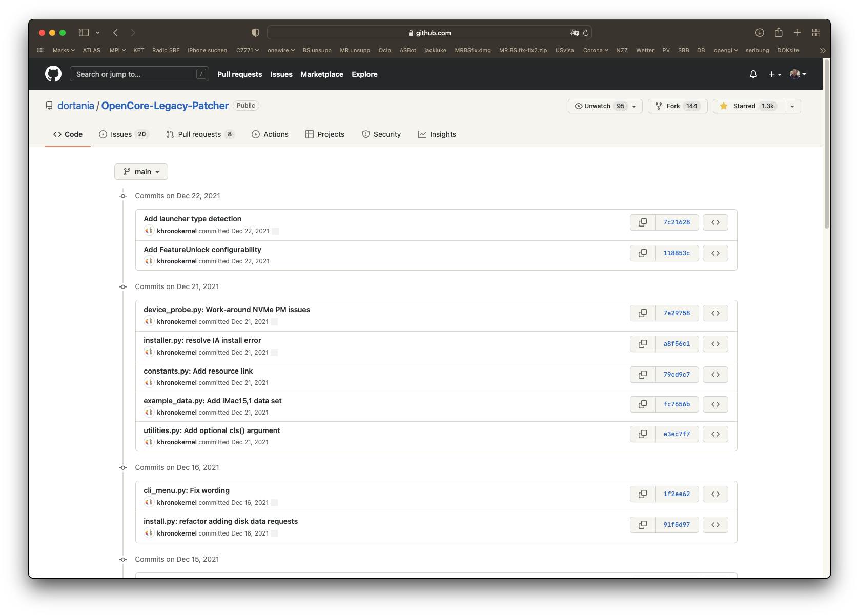Focus the Search or jump to field

139,74
